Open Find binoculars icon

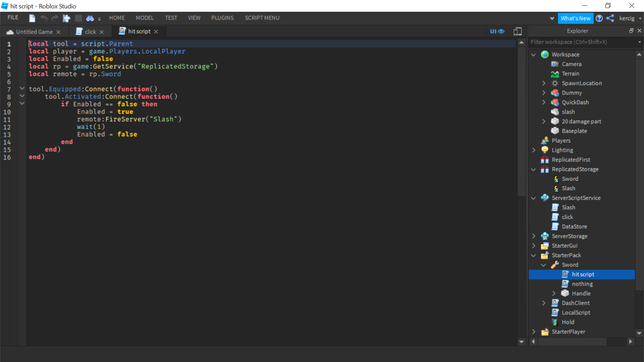[90, 18]
